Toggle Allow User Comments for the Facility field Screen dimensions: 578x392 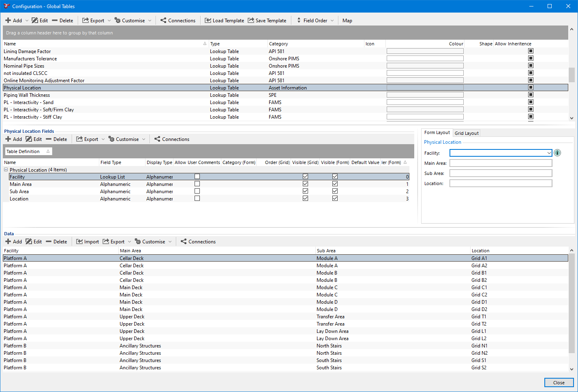coord(197,177)
